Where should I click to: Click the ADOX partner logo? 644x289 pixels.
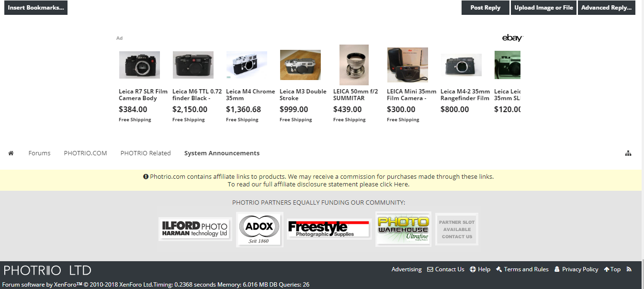tap(260, 230)
